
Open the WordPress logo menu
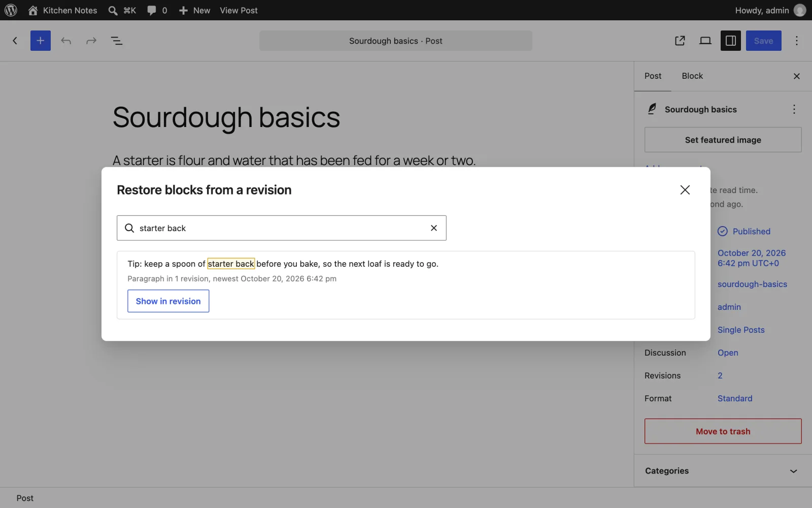click(11, 10)
